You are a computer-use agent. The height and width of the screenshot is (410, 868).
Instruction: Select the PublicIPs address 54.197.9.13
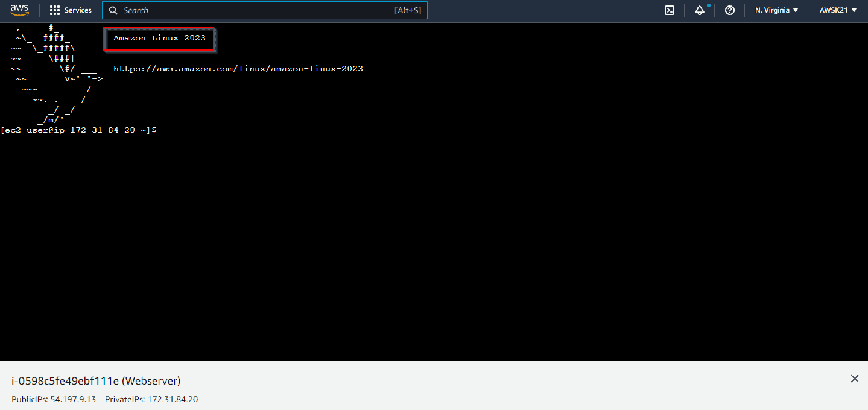point(72,399)
